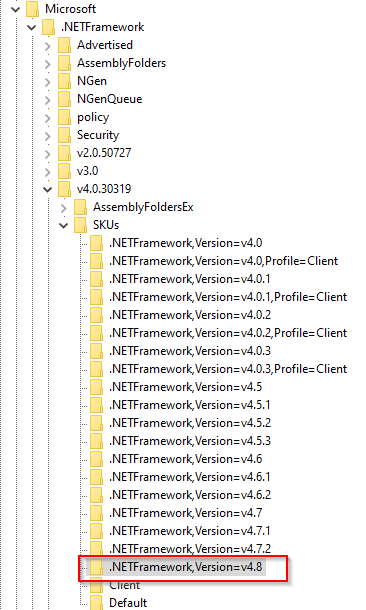Click the Security folder icon
Viewport: 366px width, 610px height.
(x=64, y=135)
